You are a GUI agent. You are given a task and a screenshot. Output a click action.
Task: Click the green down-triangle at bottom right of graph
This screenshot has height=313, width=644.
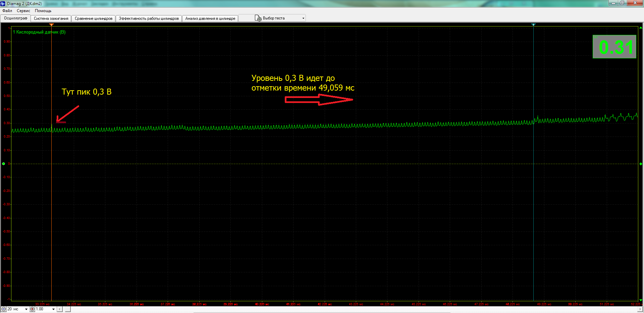coord(641,300)
